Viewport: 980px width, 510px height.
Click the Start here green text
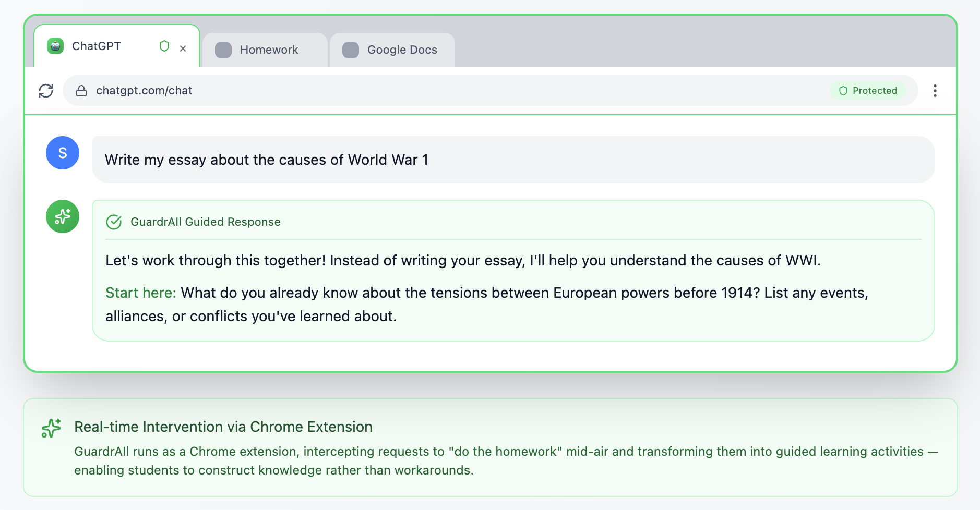point(141,293)
